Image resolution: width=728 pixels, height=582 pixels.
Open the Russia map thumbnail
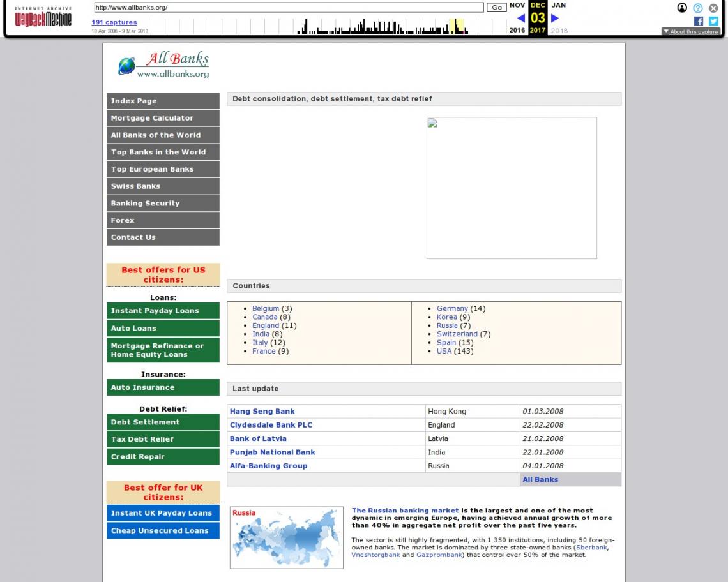click(x=287, y=537)
